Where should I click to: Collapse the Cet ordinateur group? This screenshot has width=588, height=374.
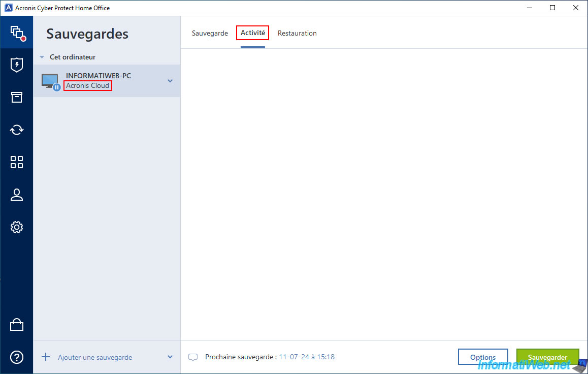pyautogui.click(x=42, y=57)
